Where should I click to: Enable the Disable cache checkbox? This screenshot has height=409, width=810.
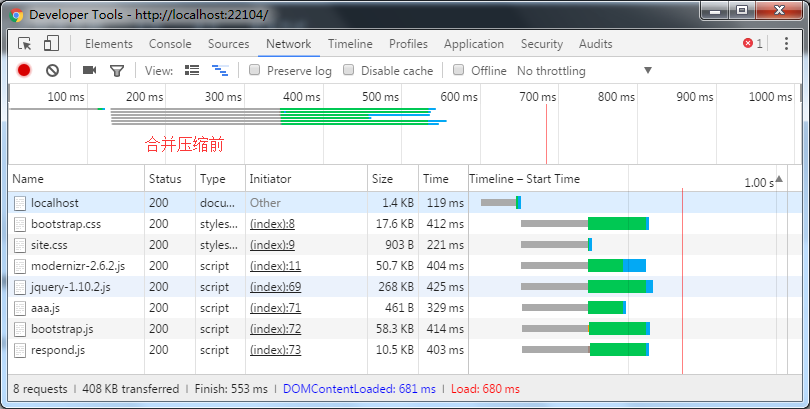(349, 70)
